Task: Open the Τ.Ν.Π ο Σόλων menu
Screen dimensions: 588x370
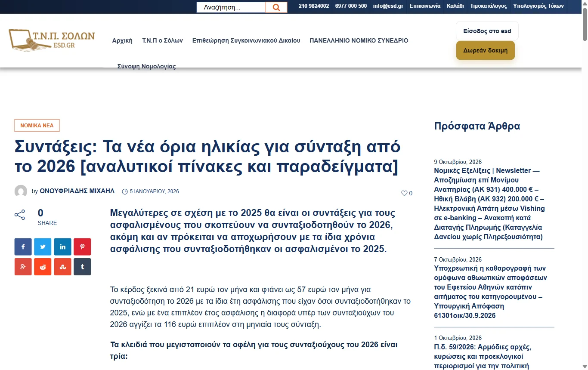Action: click(x=163, y=40)
